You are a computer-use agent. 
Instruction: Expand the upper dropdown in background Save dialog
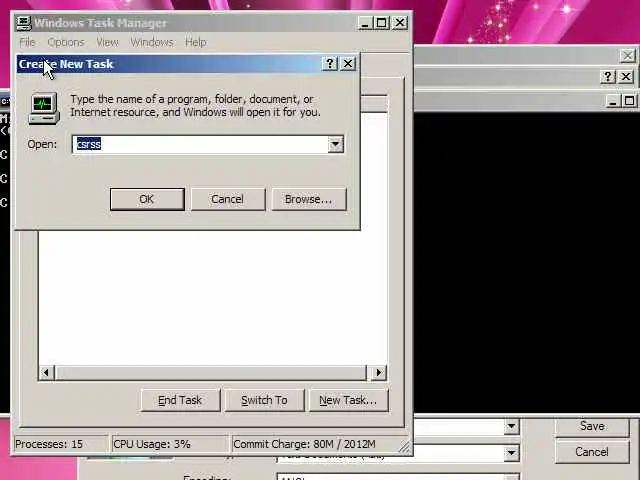coord(511,427)
